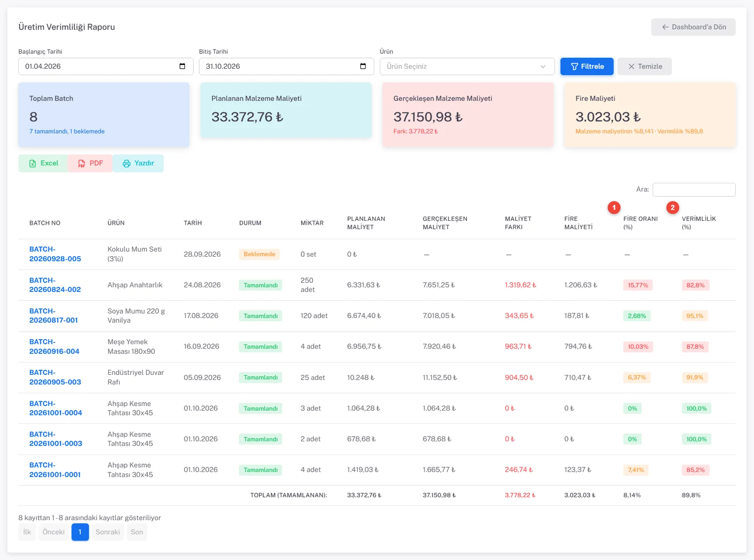The image size is (754, 560).
Task: Open batch link BATCH-20260824-002
Action: point(55,285)
